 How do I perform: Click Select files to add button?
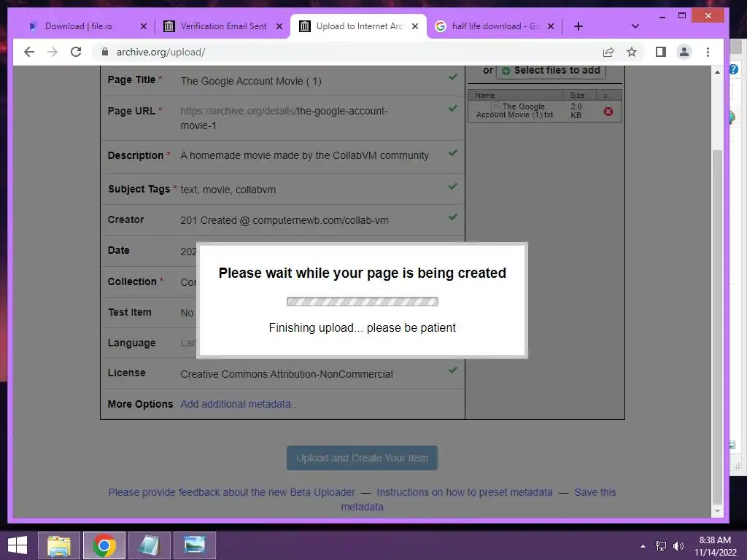(x=551, y=71)
